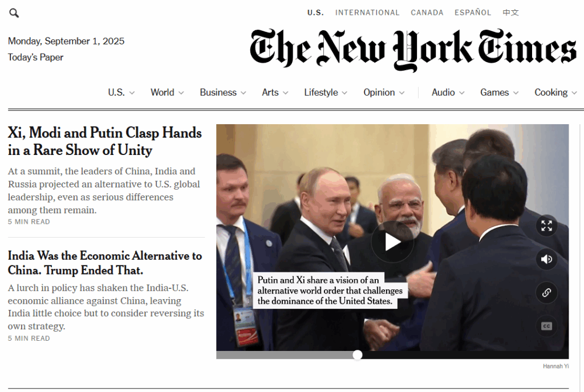Open the Today's Paper link
Screen dimensions: 584x392
[36, 58]
